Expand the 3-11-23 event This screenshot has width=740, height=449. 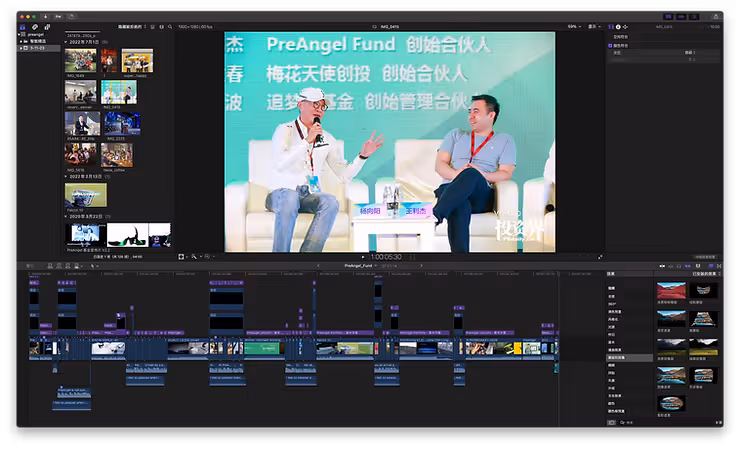21,48
